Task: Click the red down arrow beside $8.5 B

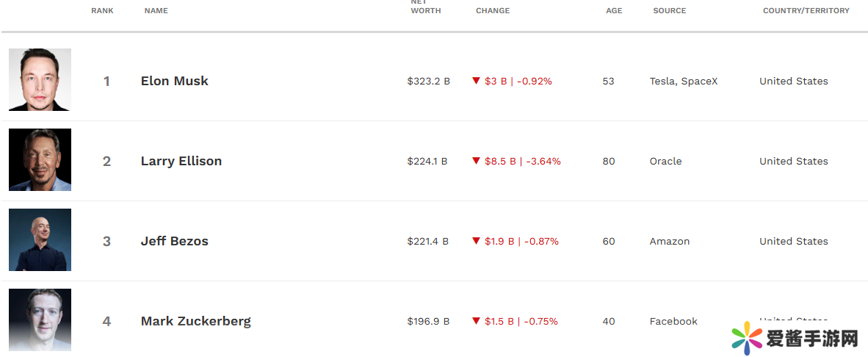Action: tap(476, 161)
